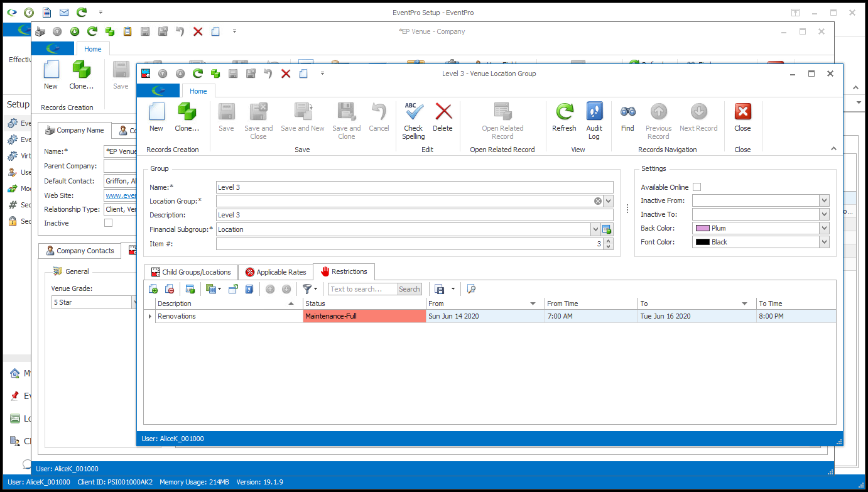868x492 pixels.
Task: Open the Company Name tab in the Company window
Action: [x=75, y=130]
